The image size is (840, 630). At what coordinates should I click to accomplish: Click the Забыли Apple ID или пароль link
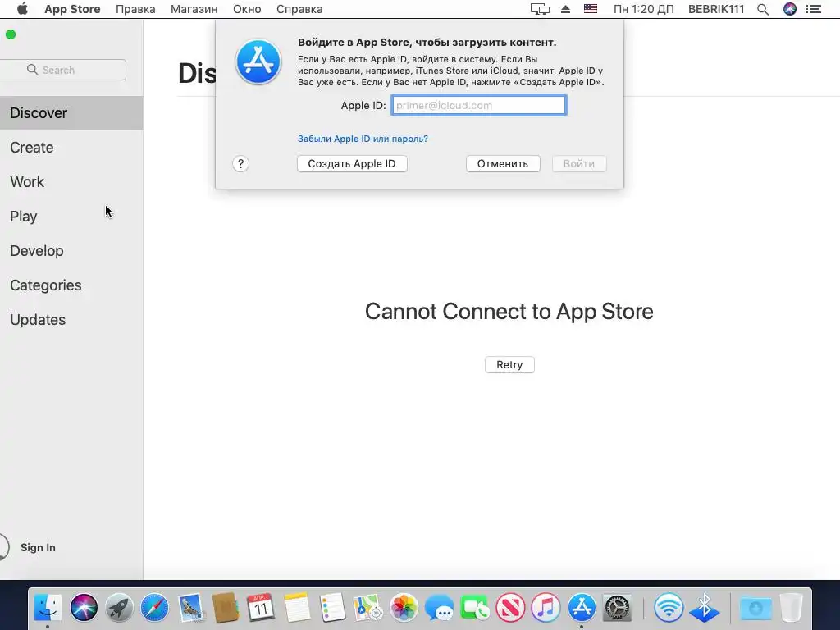coord(363,139)
